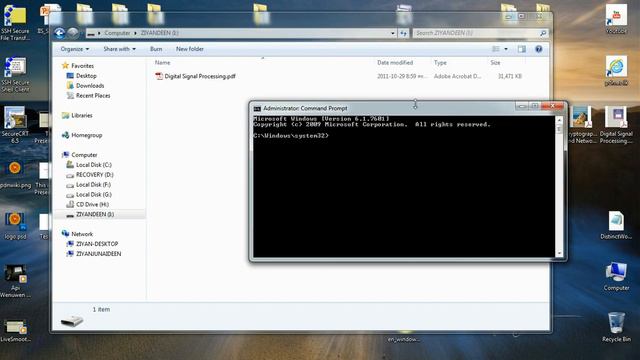Click the Search ZIYANDEEN field

coord(480,33)
